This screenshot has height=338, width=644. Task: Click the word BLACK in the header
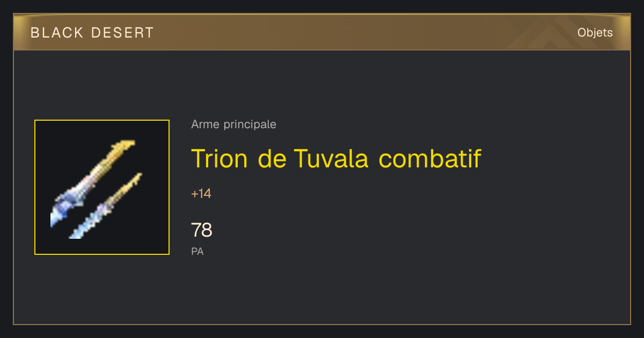tap(57, 33)
